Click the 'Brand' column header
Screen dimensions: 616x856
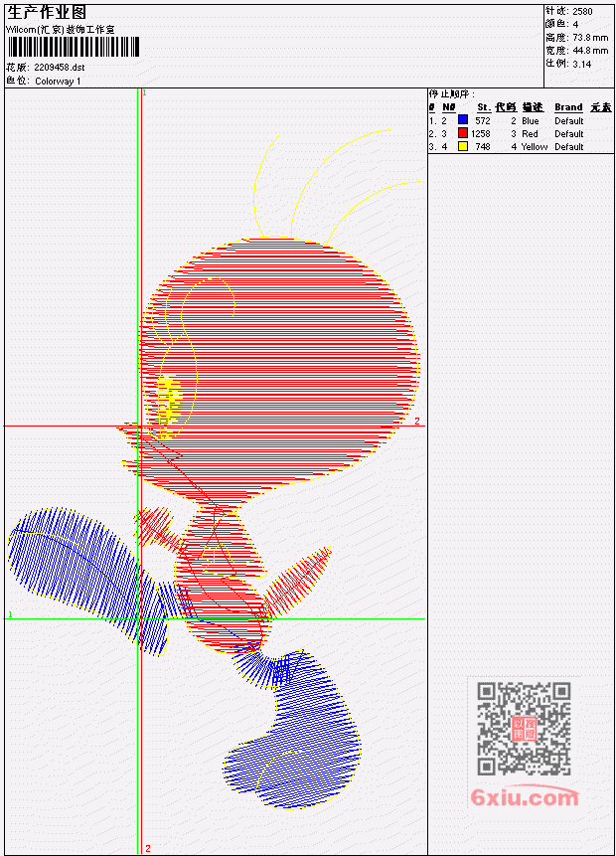pyautogui.click(x=568, y=107)
